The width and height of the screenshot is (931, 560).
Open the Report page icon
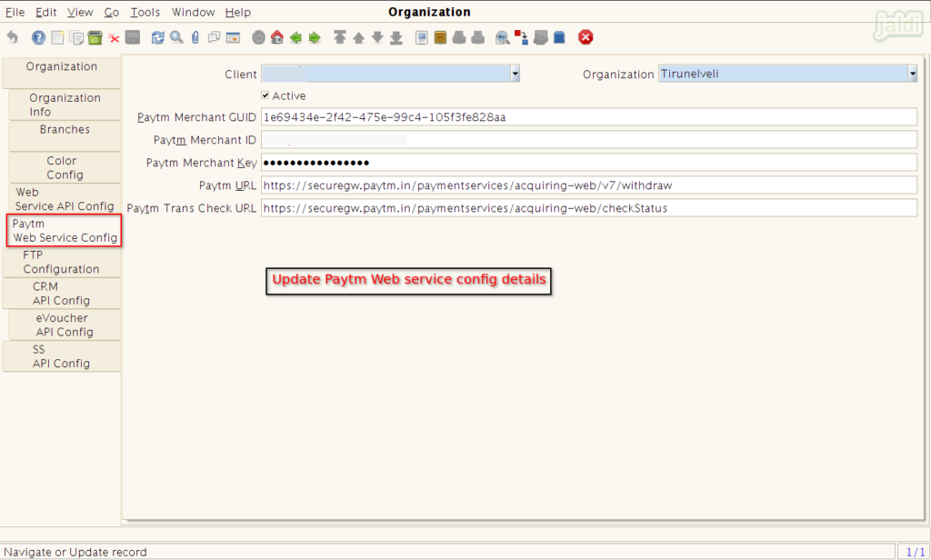[422, 37]
